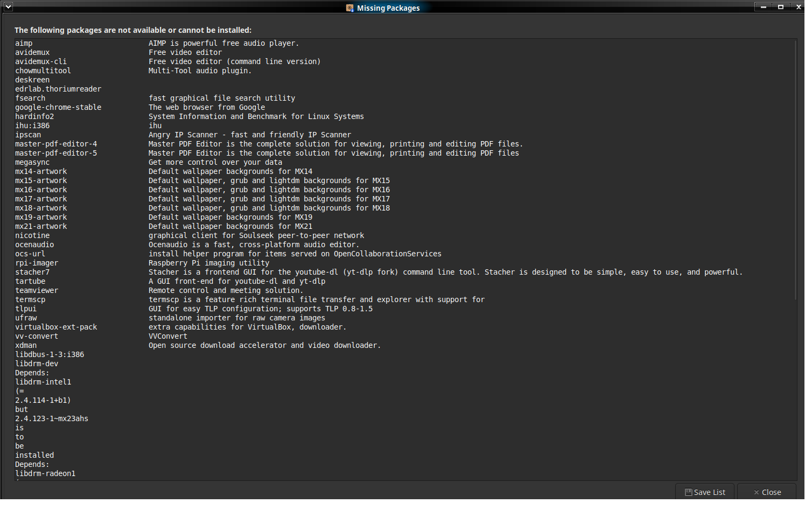Select the avidemux-cli package entry

click(41, 61)
